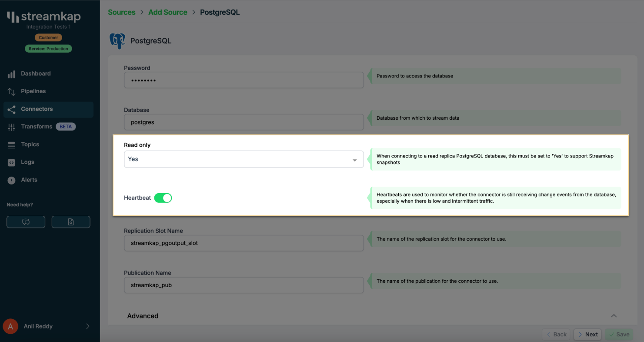Viewport: 644px width, 342px height.
Task: Click the Publication Name field
Action: point(244,285)
